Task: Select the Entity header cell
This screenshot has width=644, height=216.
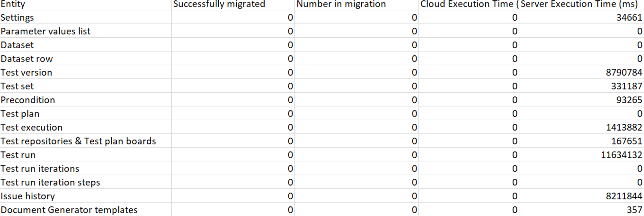Action: 86,5
